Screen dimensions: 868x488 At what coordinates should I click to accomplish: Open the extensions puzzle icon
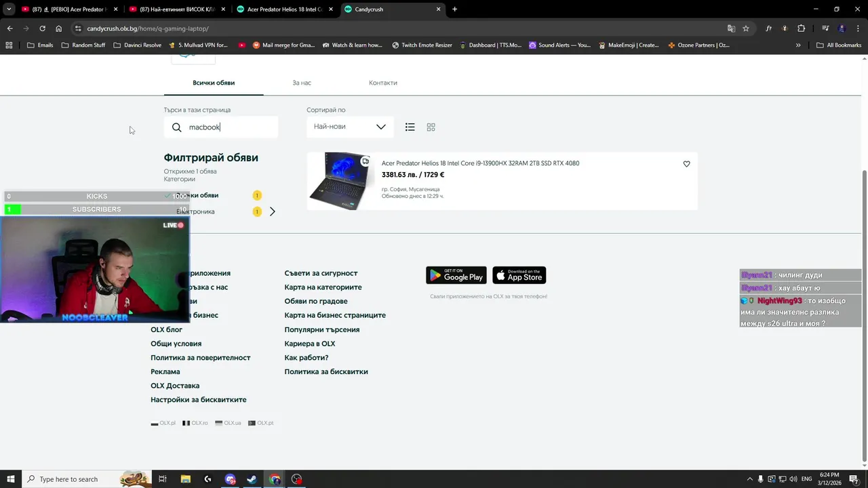[x=801, y=28]
